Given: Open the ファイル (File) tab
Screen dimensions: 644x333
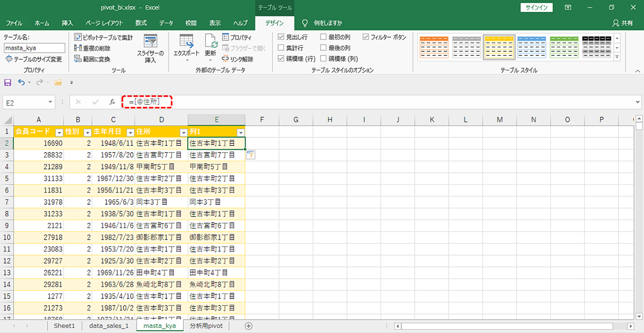Looking at the screenshot, I should tap(14, 23).
